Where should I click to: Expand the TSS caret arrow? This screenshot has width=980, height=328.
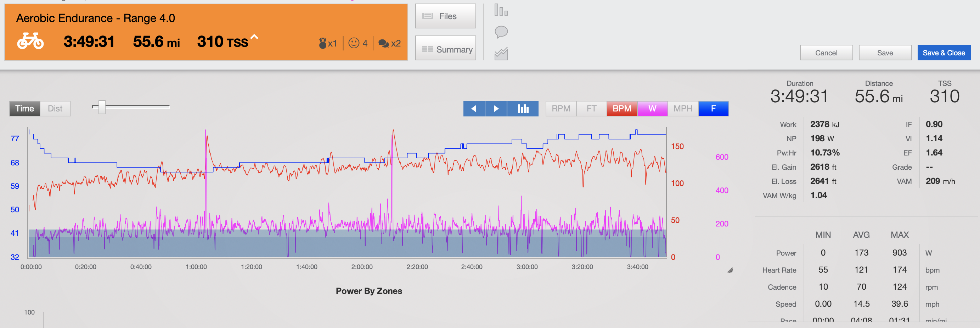click(x=254, y=37)
